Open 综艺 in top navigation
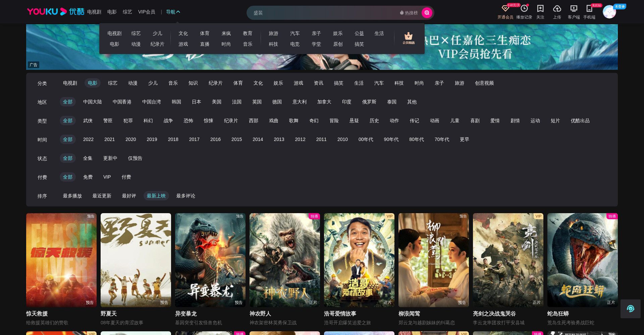Screen dimensions: 644x335 [127, 12]
